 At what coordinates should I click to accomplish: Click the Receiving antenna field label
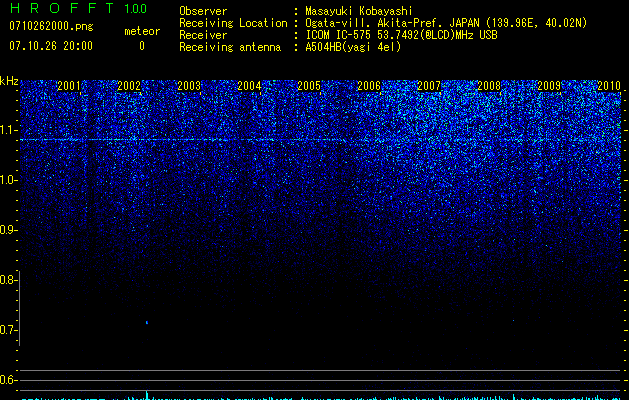coord(230,47)
